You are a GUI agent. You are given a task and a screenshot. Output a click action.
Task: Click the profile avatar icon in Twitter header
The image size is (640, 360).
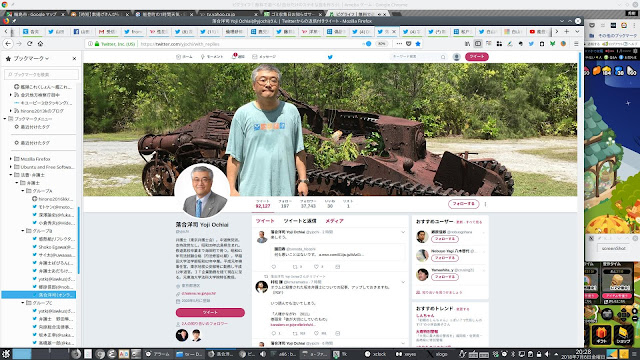click(457, 57)
